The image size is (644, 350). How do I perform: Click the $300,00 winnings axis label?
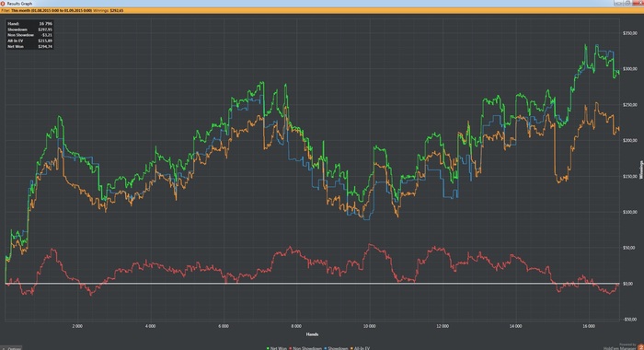click(629, 69)
